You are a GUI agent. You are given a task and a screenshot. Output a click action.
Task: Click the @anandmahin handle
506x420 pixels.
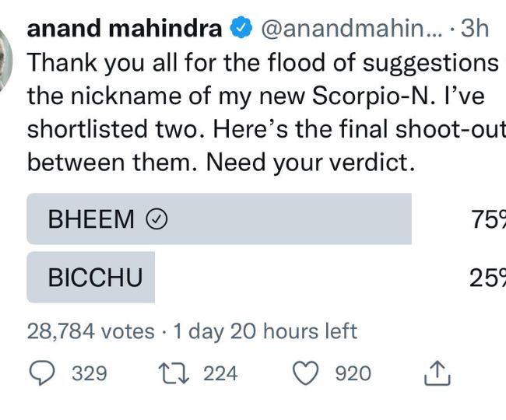coord(352,30)
